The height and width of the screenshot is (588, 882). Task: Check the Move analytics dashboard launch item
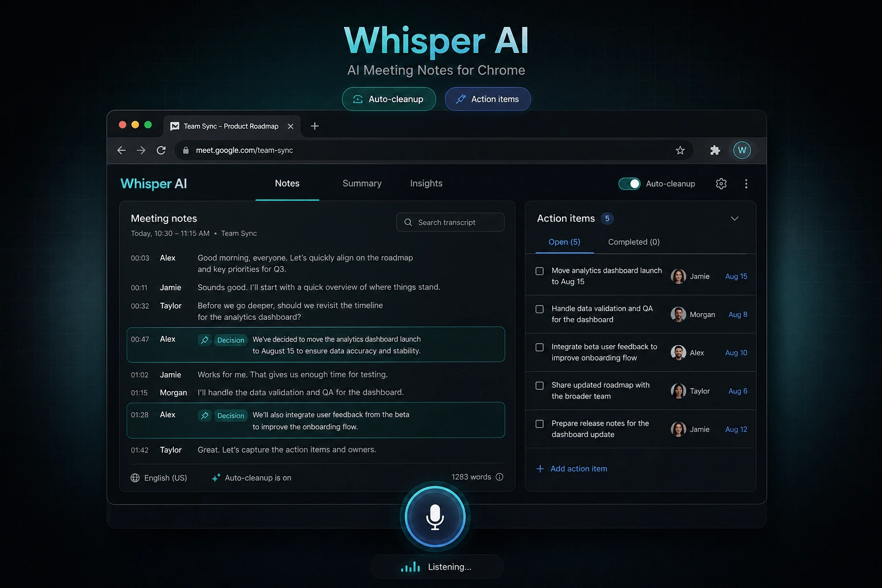point(540,271)
